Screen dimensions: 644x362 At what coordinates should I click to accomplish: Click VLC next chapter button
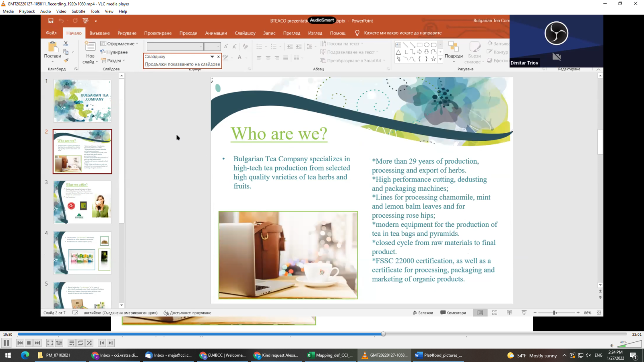111,343
